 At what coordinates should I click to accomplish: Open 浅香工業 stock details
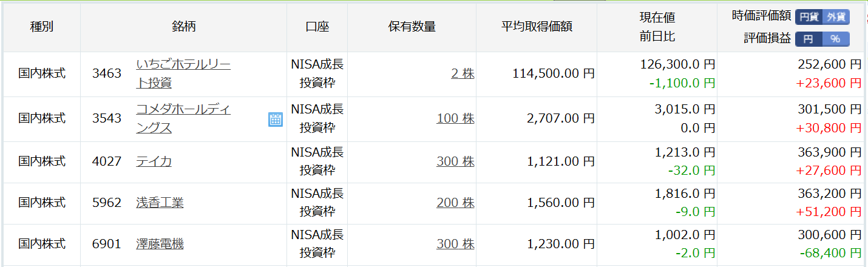(160, 203)
